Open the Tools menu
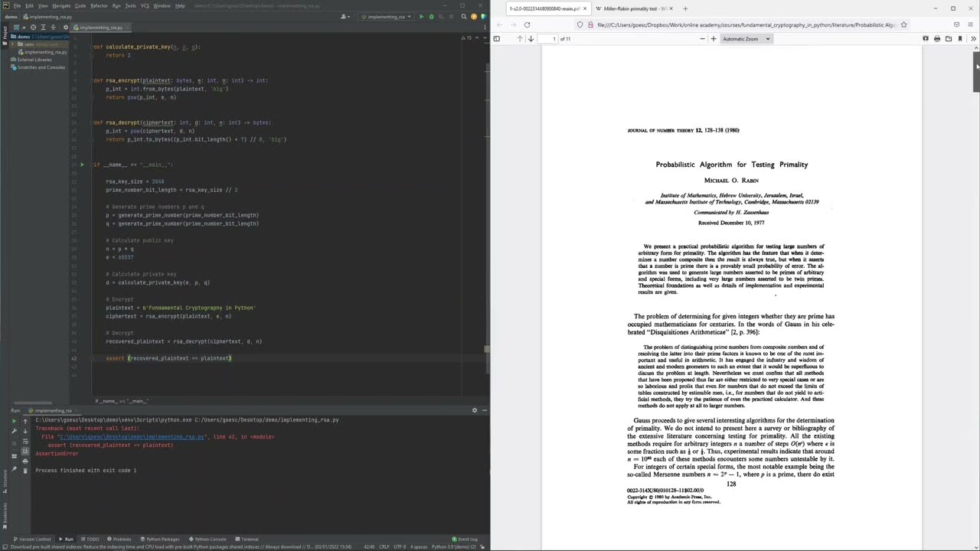 point(130,5)
